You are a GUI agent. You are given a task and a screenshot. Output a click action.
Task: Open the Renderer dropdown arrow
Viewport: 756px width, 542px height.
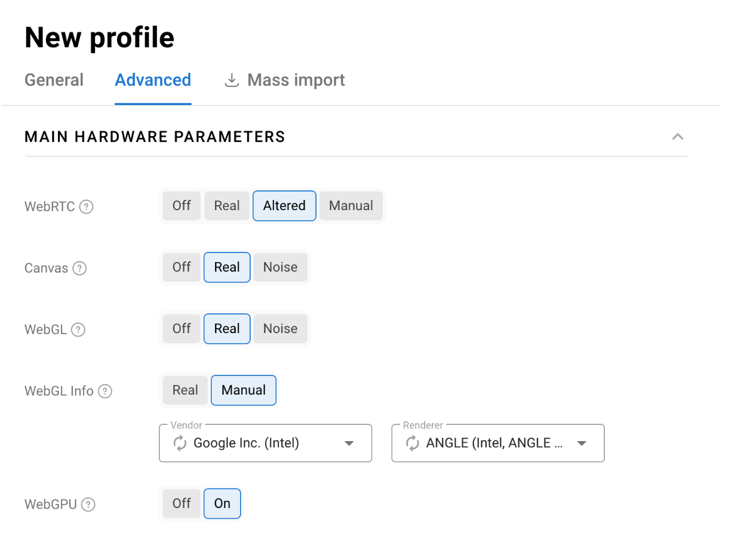[582, 443]
